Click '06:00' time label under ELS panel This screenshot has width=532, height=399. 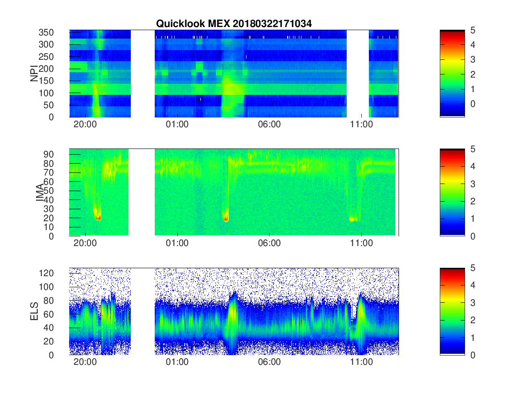point(270,363)
